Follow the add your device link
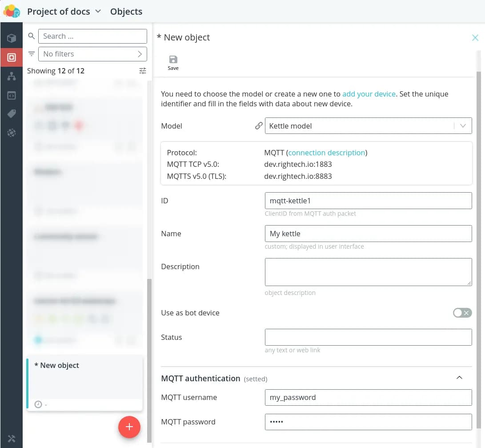Viewport: 485px width, 448px height. (x=369, y=94)
